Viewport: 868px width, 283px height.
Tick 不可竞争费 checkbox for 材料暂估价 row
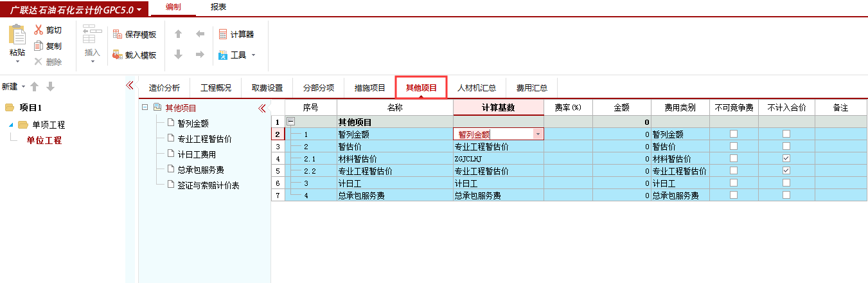click(734, 158)
